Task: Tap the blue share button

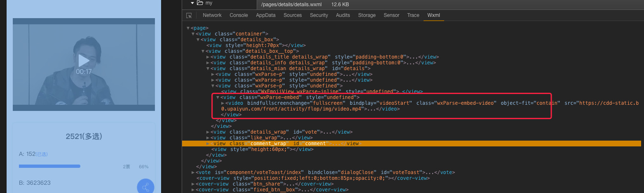Action: pos(145,188)
